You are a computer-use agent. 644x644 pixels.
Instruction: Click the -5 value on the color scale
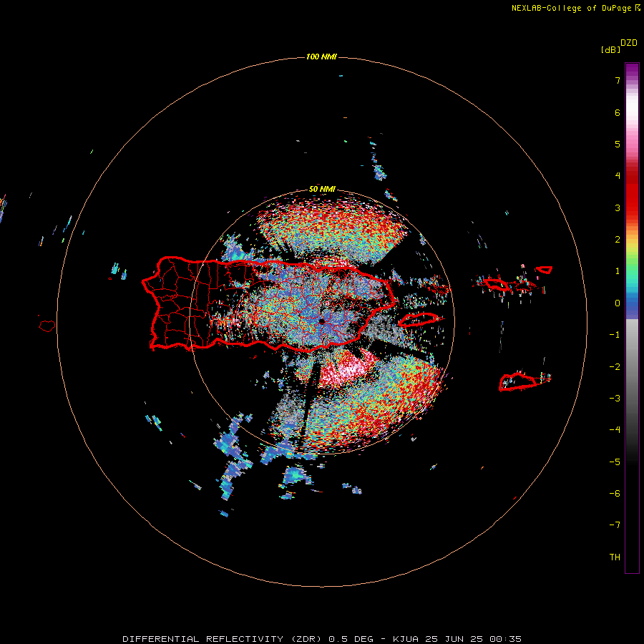[x=615, y=462]
